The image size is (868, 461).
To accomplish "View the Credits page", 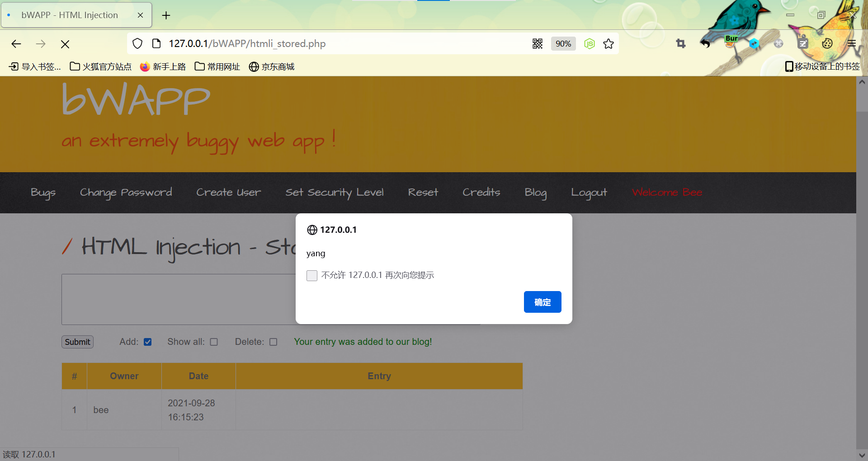I will 481,193.
